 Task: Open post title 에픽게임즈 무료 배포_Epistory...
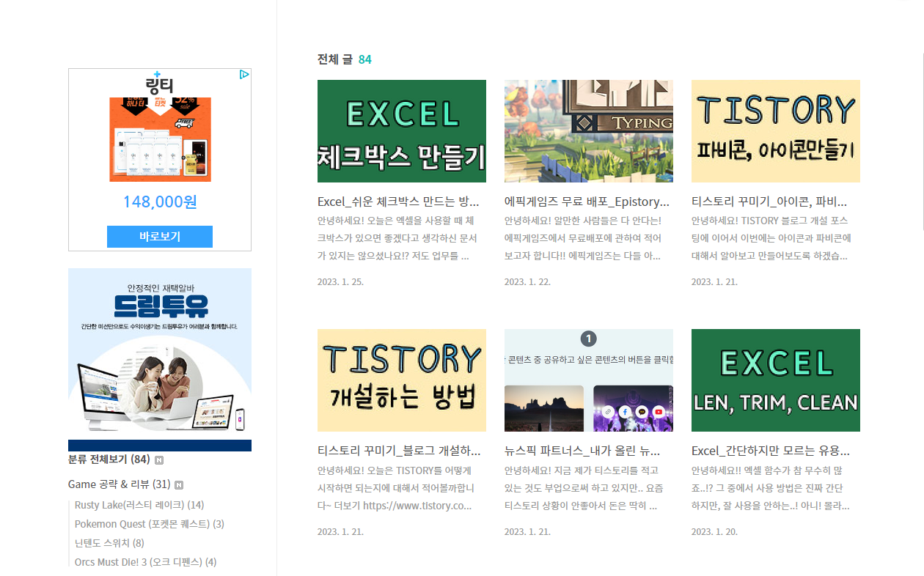pos(587,202)
